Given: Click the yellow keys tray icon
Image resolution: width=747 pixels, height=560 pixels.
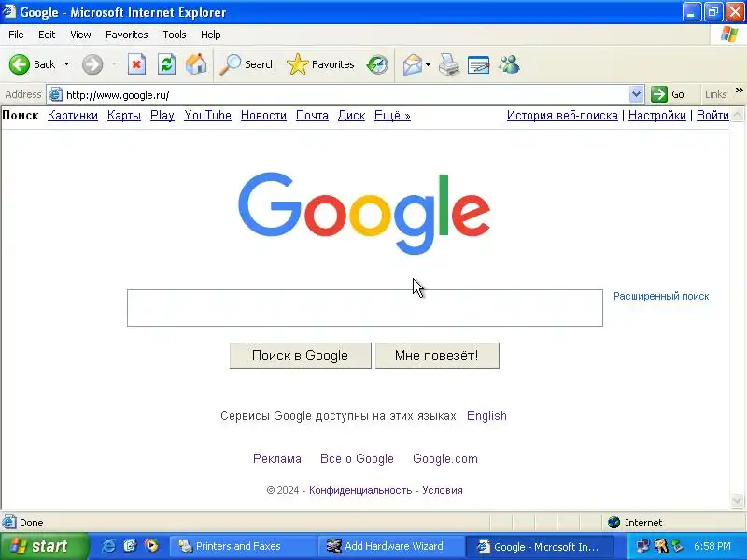Looking at the screenshot, I should 661,546.
